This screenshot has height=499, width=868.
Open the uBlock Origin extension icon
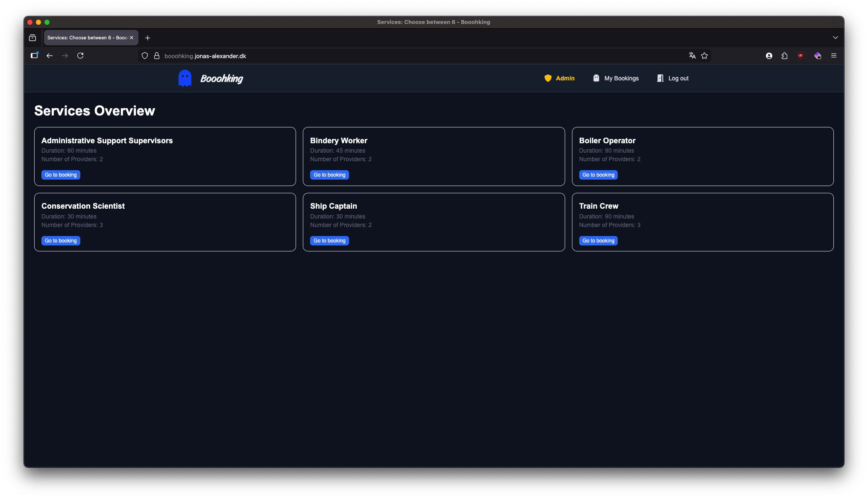(801, 56)
